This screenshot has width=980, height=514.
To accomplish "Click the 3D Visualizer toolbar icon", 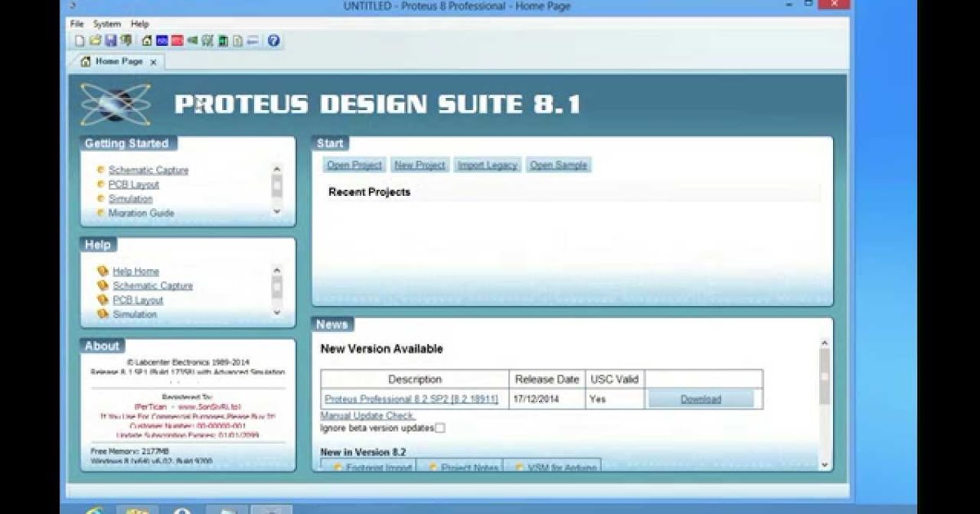I will [193, 41].
